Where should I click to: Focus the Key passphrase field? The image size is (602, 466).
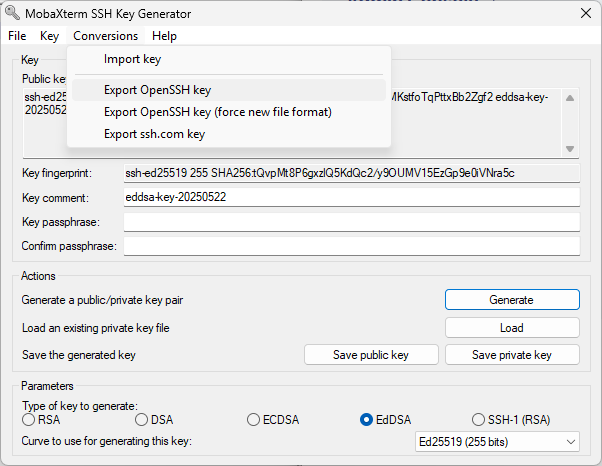pyautogui.click(x=352, y=222)
